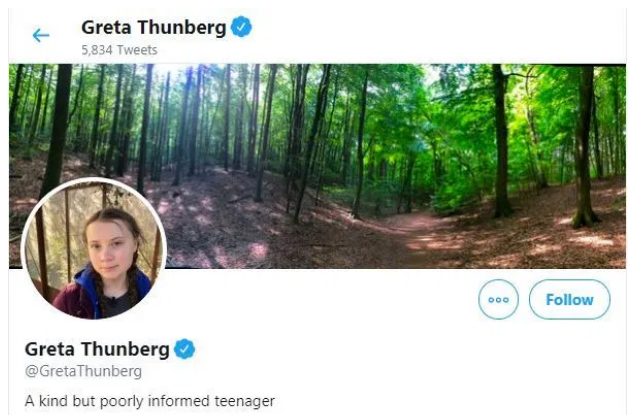Click the @GretaThunberg handle
Screen dimensions: 632x415
click(x=83, y=371)
